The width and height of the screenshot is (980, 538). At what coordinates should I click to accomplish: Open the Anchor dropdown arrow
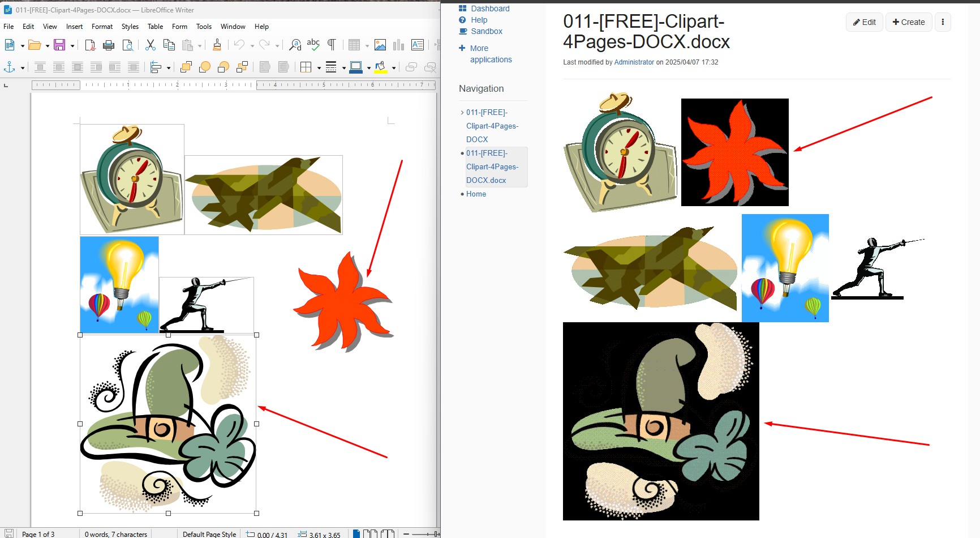coord(23,68)
